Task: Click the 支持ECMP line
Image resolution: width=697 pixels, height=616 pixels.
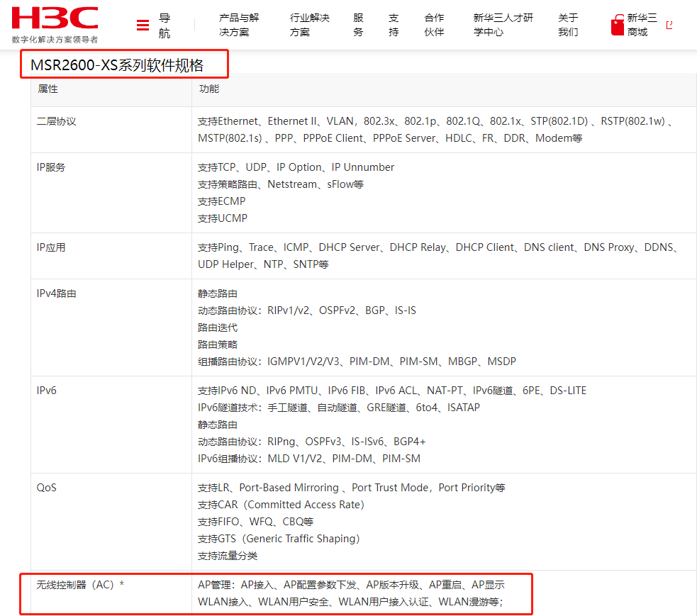Action: click(222, 201)
